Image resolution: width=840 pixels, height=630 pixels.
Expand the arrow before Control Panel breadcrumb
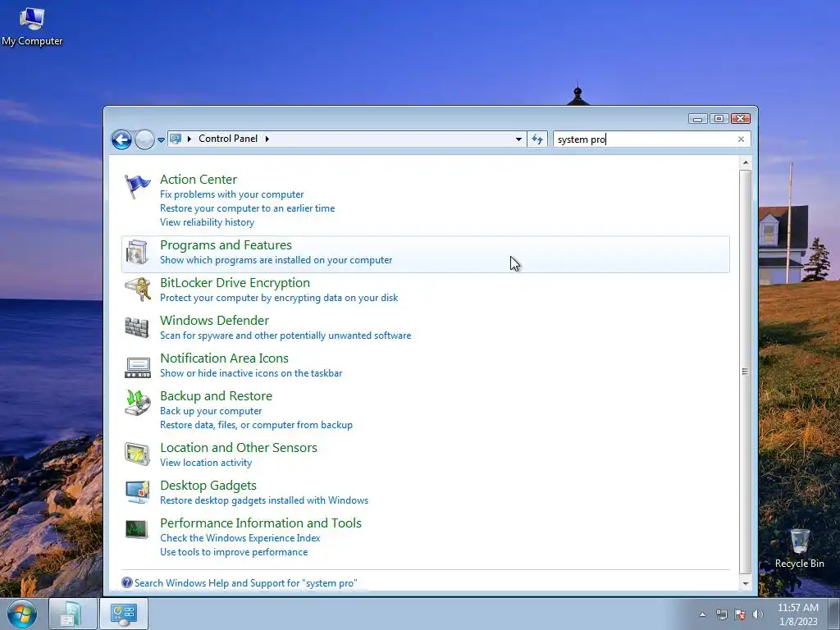coord(189,139)
